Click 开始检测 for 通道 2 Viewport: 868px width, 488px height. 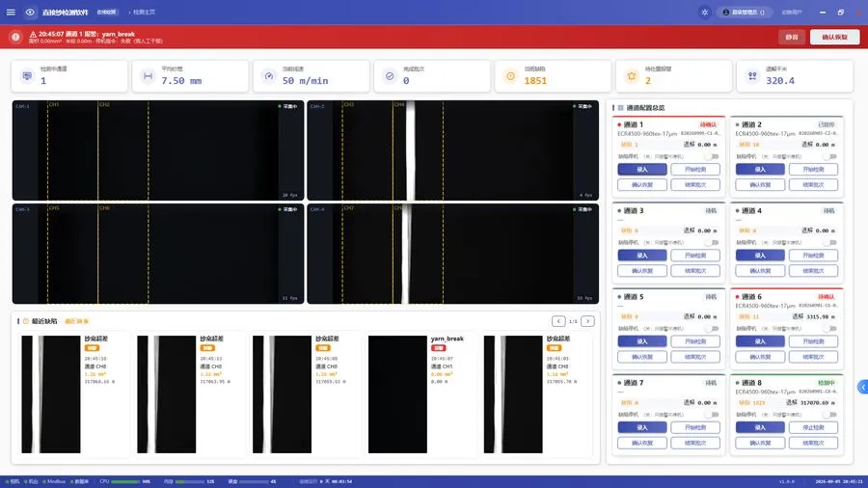coord(813,170)
